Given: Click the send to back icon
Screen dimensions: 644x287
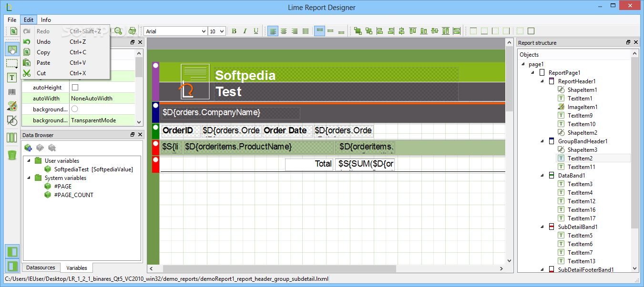Looking at the screenshot, I should tap(368, 31).
